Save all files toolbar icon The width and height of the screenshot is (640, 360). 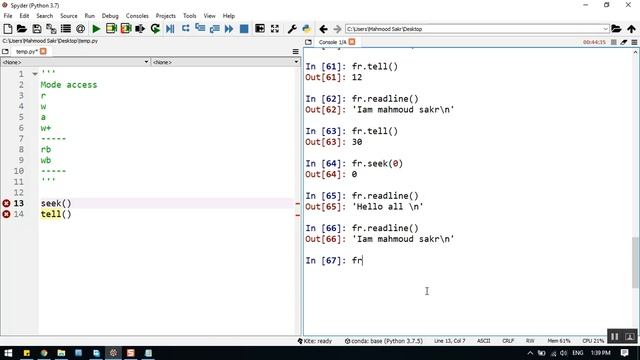[51, 29]
